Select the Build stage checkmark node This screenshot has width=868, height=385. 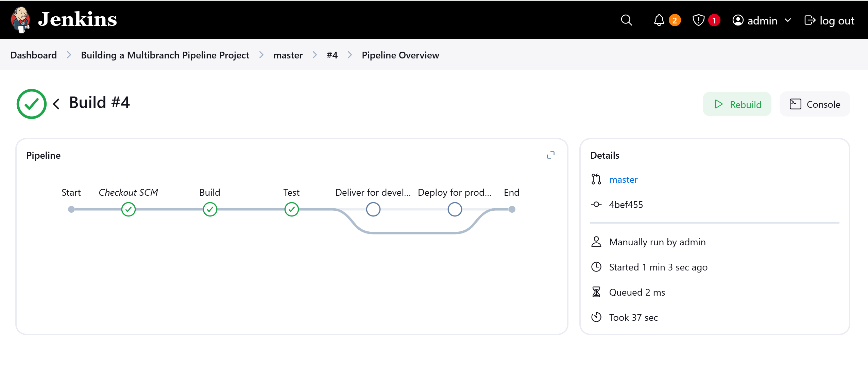(210, 209)
